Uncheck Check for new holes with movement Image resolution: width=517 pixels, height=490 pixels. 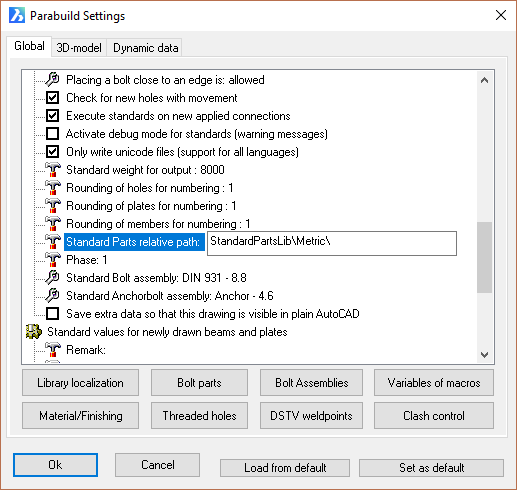[52, 98]
